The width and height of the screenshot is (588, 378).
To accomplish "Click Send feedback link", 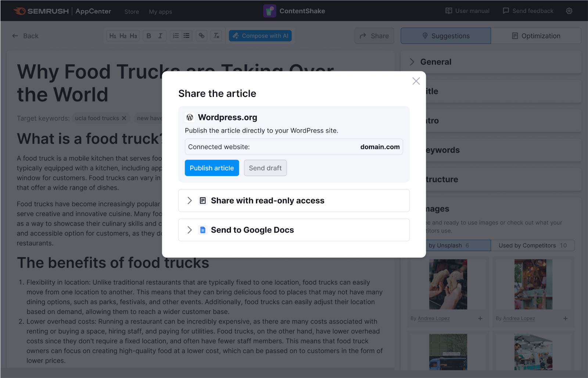I will (528, 11).
